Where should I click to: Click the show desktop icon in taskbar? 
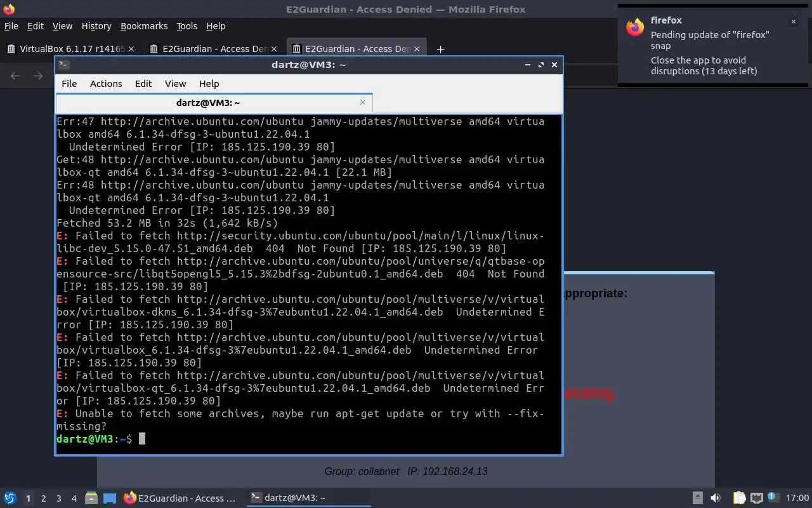click(110, 498)
